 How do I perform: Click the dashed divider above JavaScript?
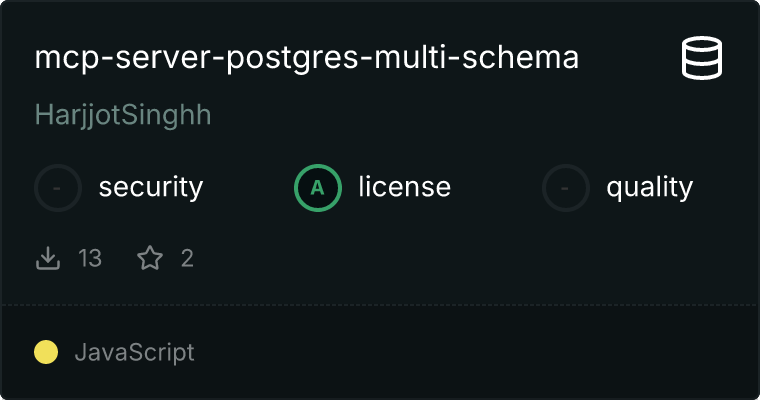[380, 304]
